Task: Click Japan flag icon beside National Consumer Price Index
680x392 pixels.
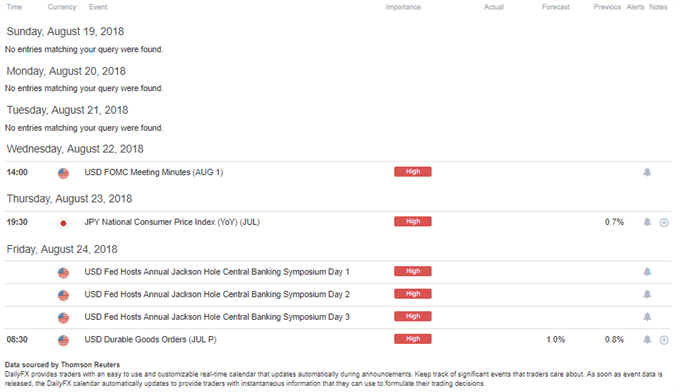Action: pyautogui.click(x=63, y=223)
